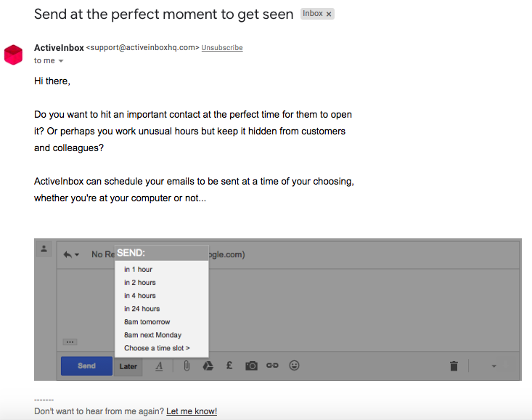Expand the 'to me' recipient details arrow

61,61
